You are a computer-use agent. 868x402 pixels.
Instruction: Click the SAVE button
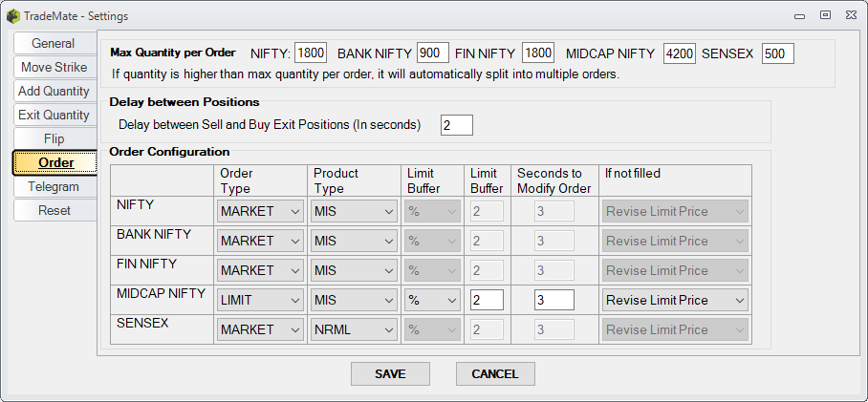(x=390, y=373)
